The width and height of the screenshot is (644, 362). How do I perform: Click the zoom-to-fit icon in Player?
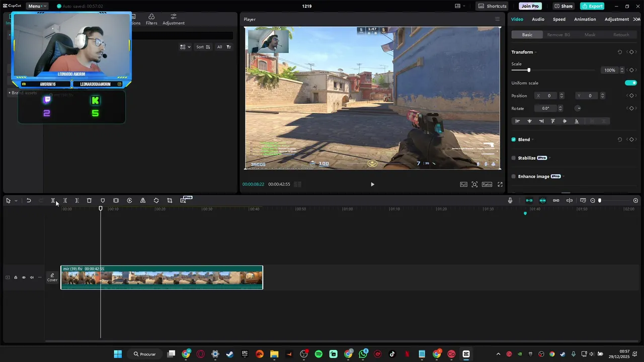point(474,185)
